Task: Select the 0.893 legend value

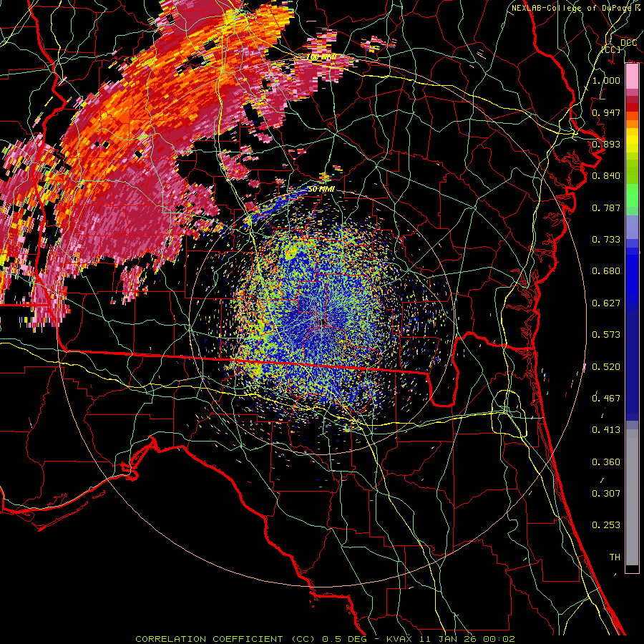Action: [x=606, y=144]
